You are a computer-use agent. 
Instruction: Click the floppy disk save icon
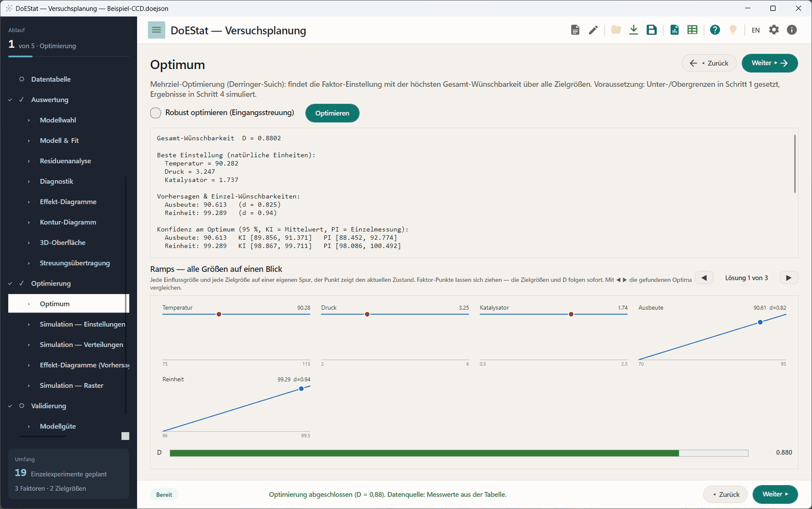pos(652,30)
